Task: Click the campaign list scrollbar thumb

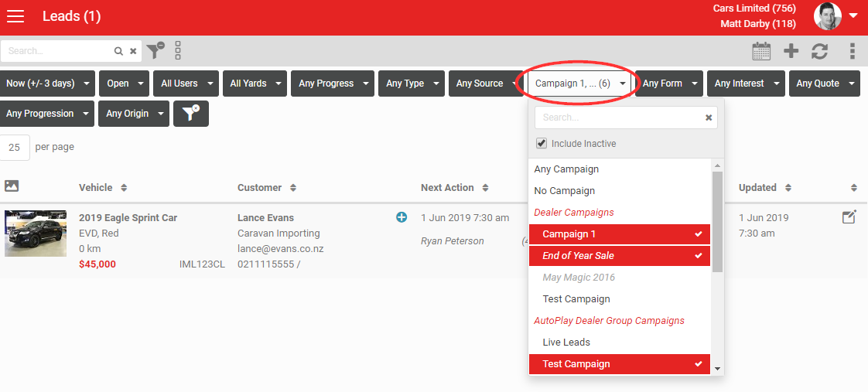Action: pyautogui.click(x=717, y=221)
